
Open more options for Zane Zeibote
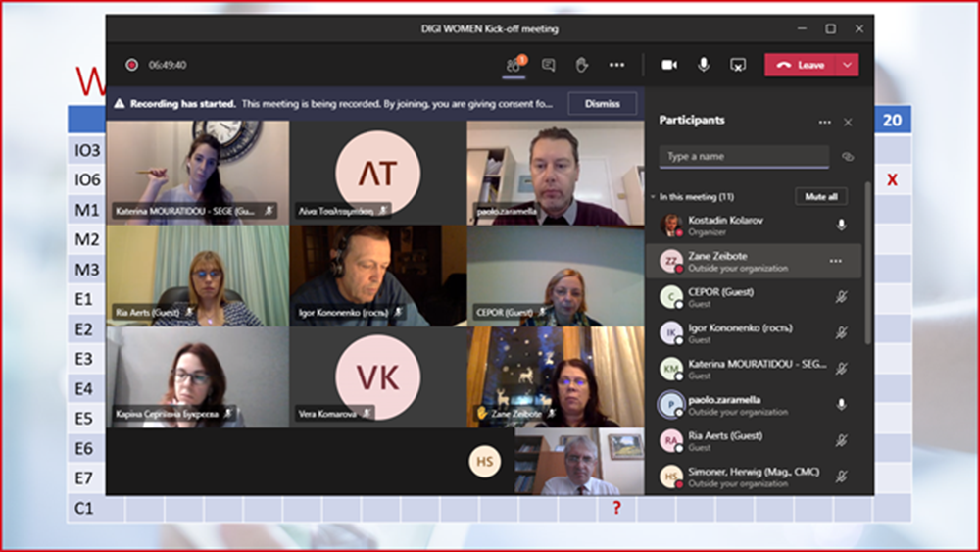(x=836, y=262)
